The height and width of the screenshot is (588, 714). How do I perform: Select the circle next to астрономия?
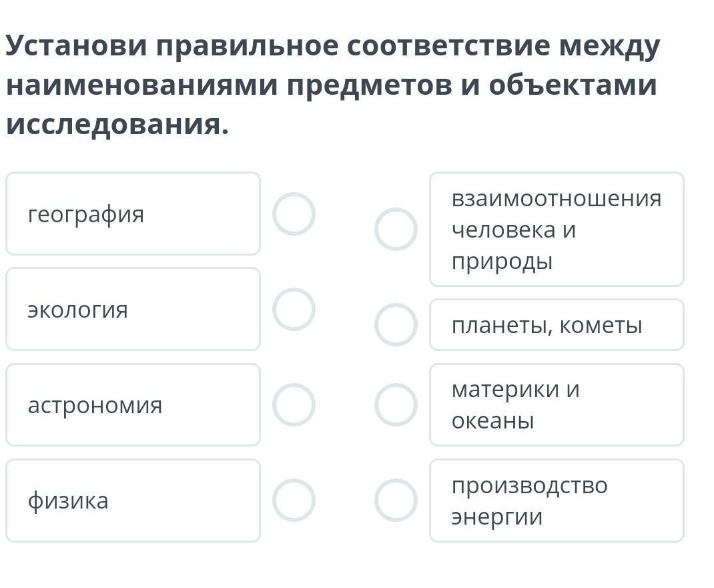coord(294,405)
